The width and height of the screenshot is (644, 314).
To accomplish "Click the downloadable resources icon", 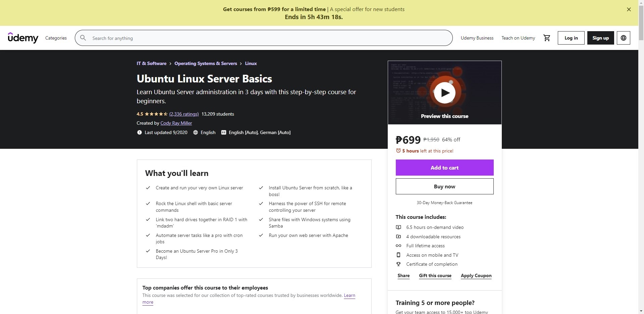I will coord(398,237).
